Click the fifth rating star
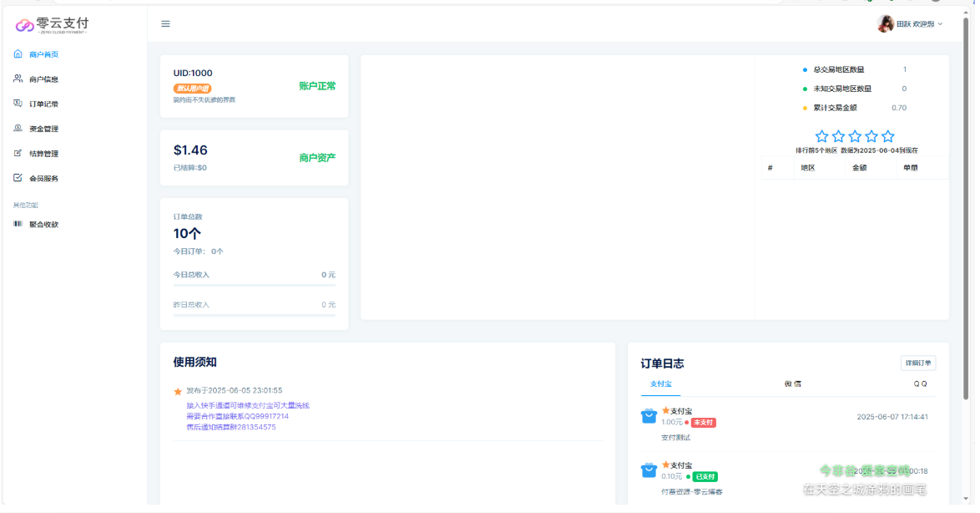This screenshot has height=513, width=980. coord(888,135)
